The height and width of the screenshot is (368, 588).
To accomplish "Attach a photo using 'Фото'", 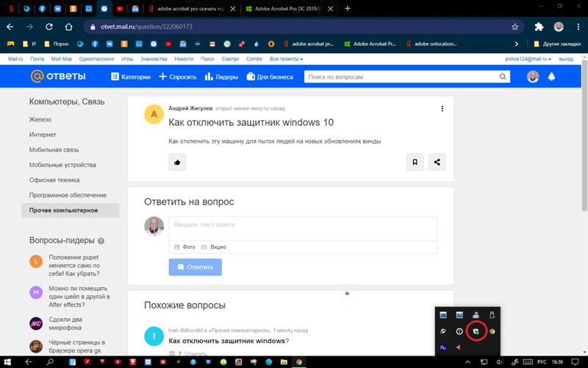I will click(x=185, y=247).
